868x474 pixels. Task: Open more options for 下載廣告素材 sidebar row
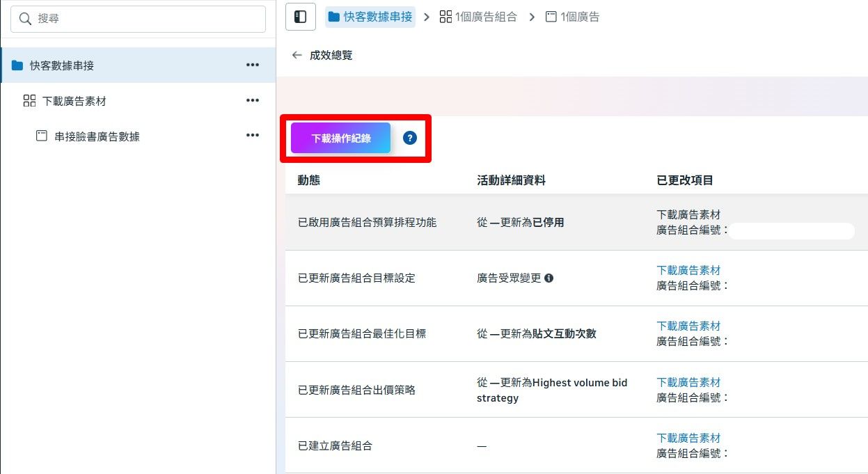pyautogui.click(x=253, y=101)
